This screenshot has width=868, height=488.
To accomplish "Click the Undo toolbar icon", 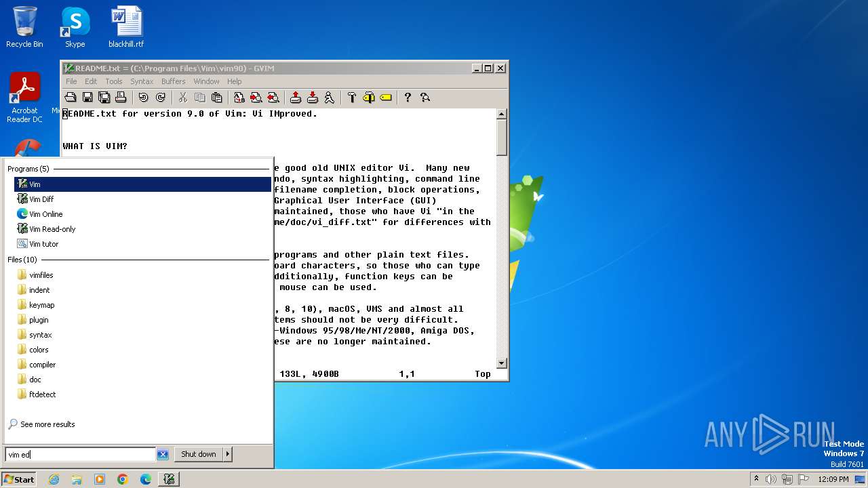I will pos(144,98).
